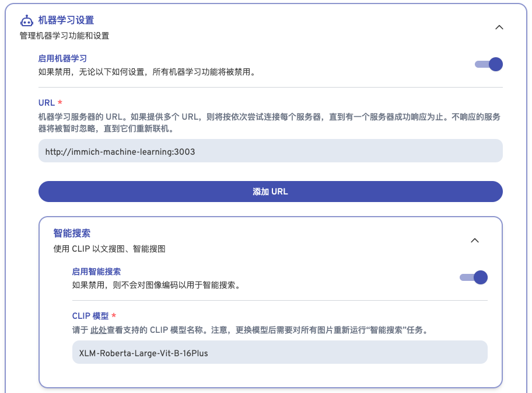
Task: Open the 此处 link for supported CLIP models
Action: coord(98,330)
